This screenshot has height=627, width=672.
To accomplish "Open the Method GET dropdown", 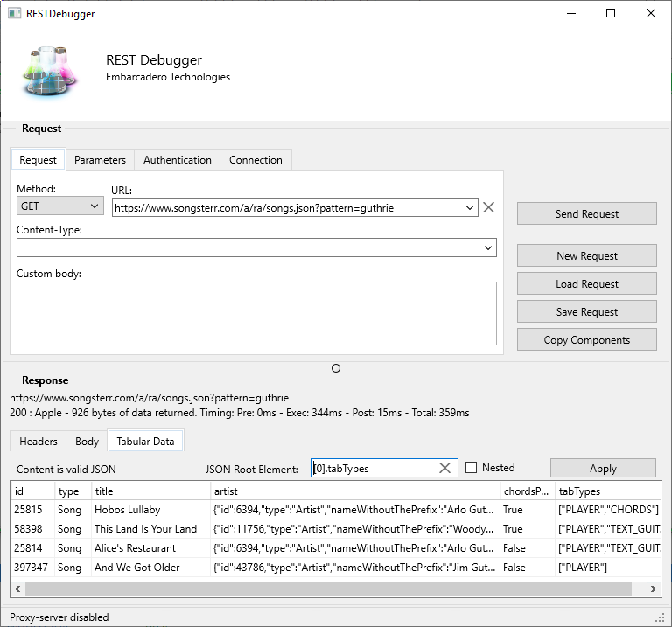I will (60, 206).
